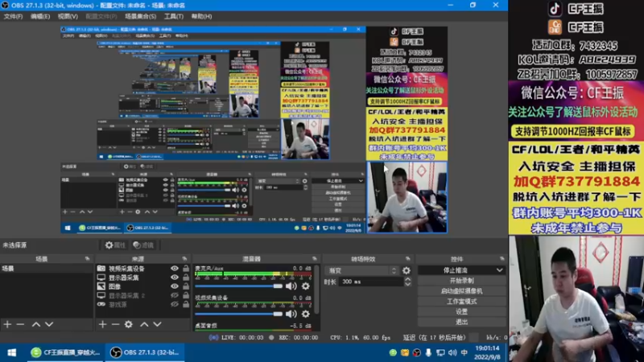Click the 中 input method indicator in the tray
Image resolution: width=644 pixels, height=362 pixels.
(x=464, y=352)
